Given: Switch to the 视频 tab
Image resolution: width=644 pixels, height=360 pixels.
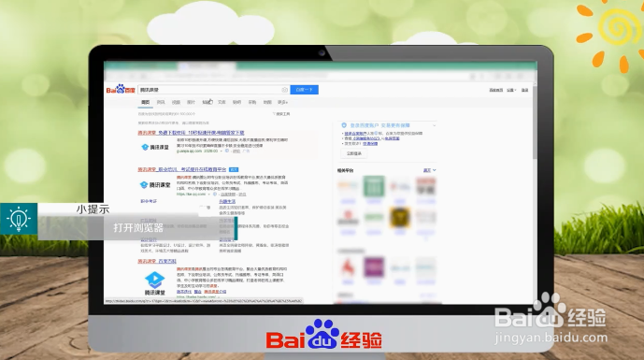Looking at the screenshot, I should [x=176, y=102].
